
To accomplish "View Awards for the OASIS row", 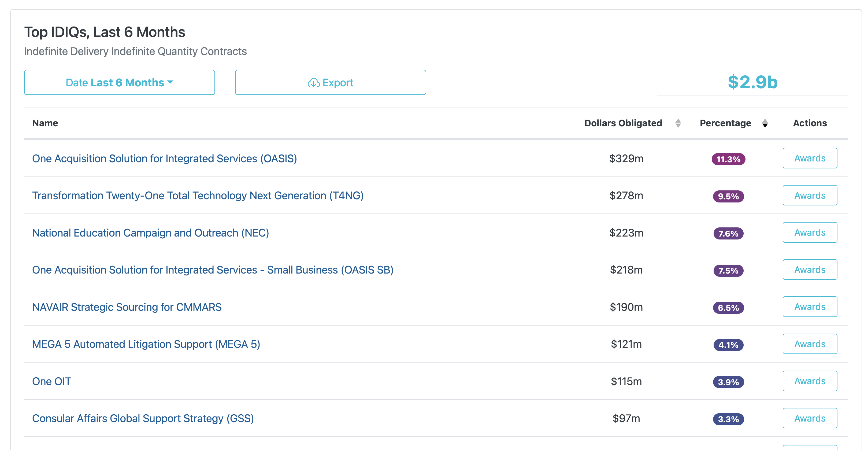I will (810, 158).
